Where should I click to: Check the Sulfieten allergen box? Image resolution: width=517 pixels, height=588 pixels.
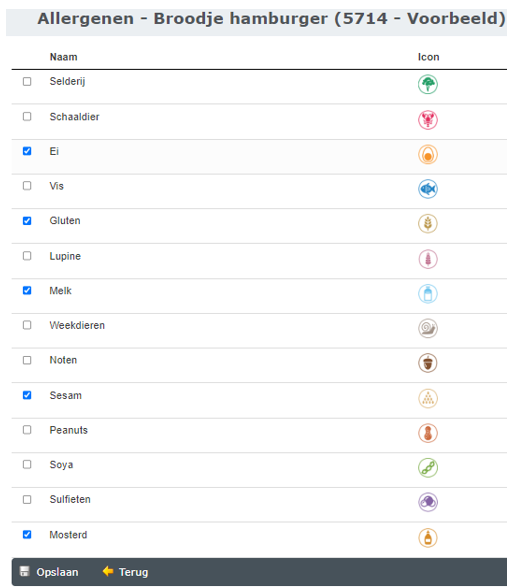pos(27,500)
